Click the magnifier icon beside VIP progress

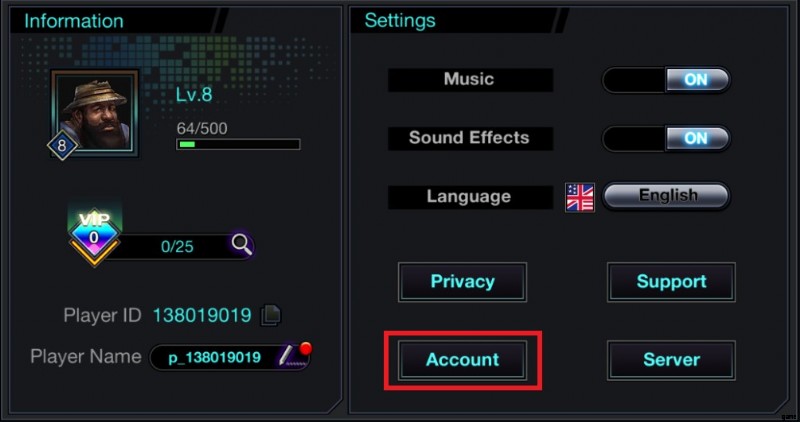point(241,244)
